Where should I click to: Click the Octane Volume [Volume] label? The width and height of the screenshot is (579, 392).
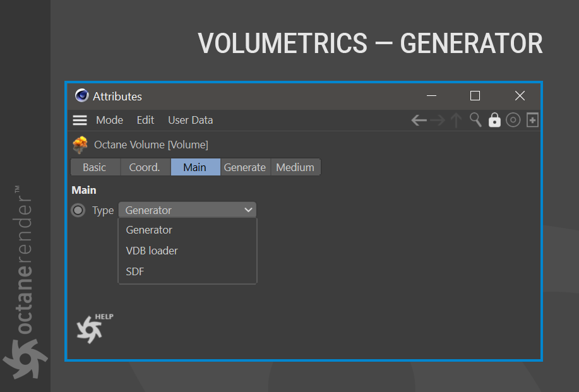point(151,145)
